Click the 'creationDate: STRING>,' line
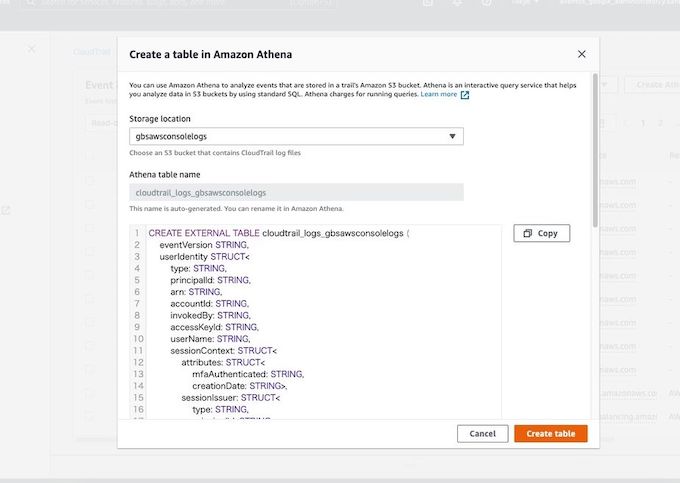The height and width of the screenshot is (483, 680). [240, 385]
